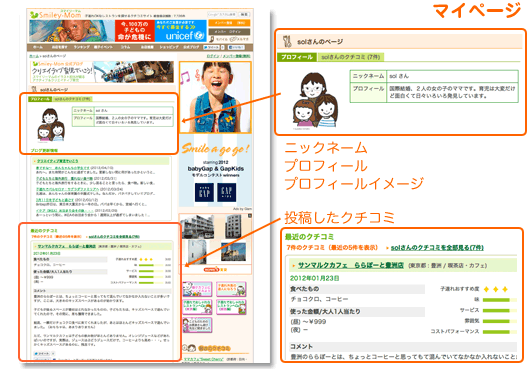Open the first blog entry dated 2012/04/10

point(63,168)
